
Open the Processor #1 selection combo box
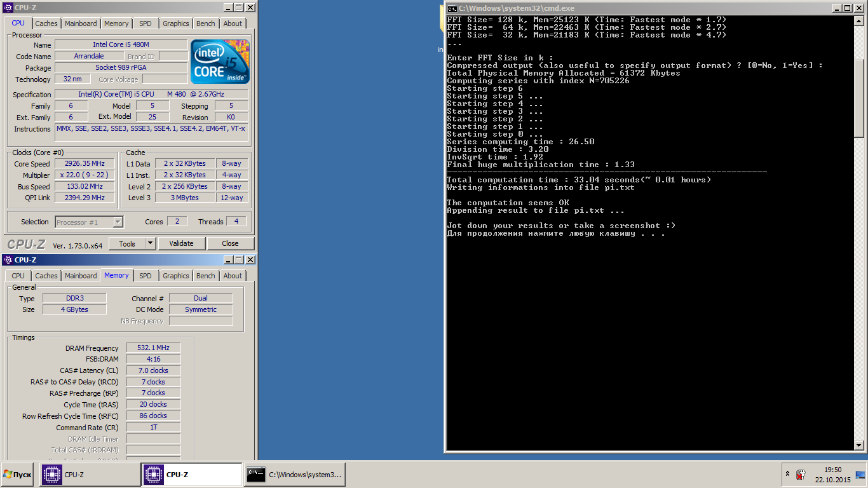(x=89, y=222)
